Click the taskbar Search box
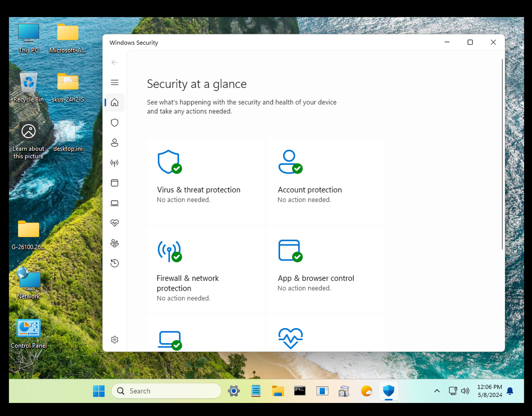 click(166, 391)
